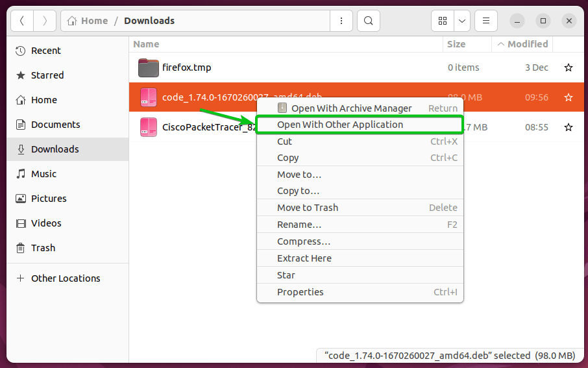
Task: Select the firefox.tmp folder icon
Action: [148, 67]
